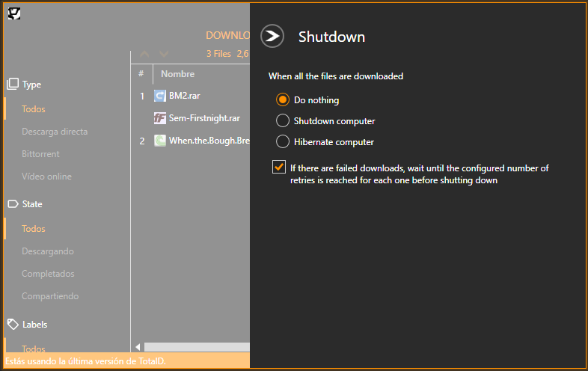The width and height of the screenshot is (588, 371).
Task: Click the move up chevron arrow
Action: [x=144, y=54]
